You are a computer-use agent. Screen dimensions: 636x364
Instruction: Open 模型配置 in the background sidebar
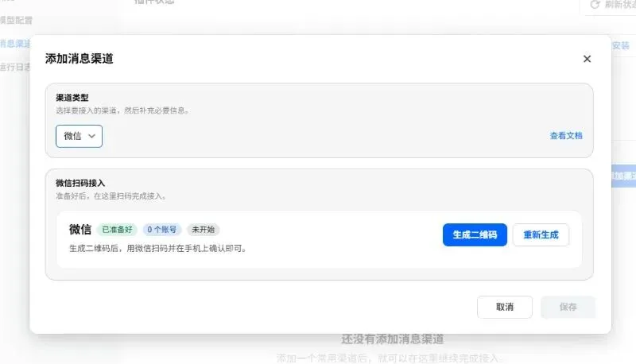point(16,21)
